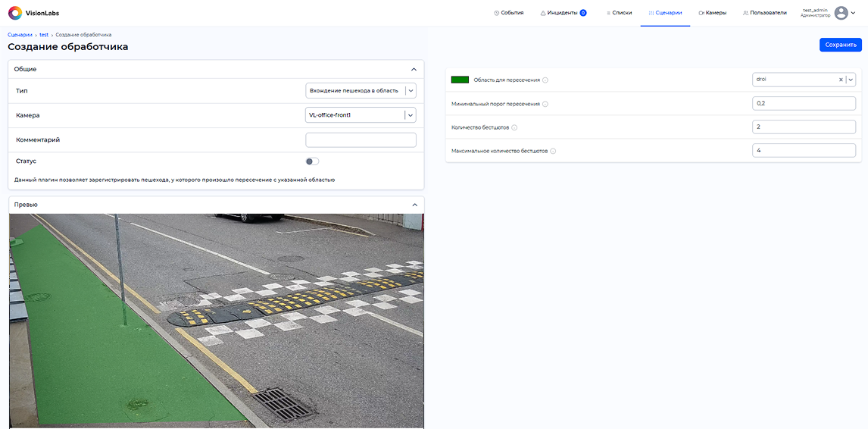Focus the Комментарий input field
Screen dimensions: 868x429
(x=361, y=139)
